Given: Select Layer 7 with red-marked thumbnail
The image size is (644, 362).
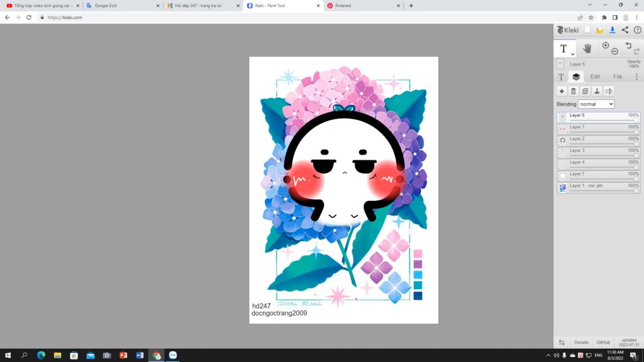Looking at the screenshot, I should (x=599, y=129).
